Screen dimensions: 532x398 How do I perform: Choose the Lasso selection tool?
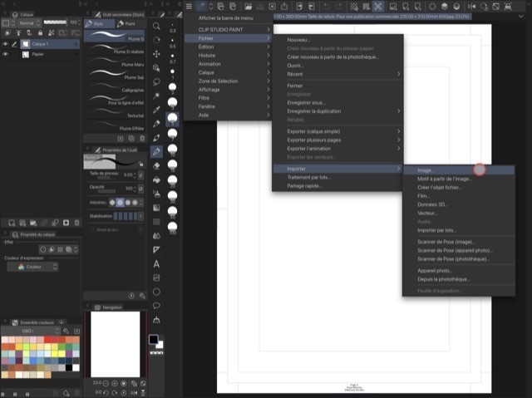pos(156,82)
